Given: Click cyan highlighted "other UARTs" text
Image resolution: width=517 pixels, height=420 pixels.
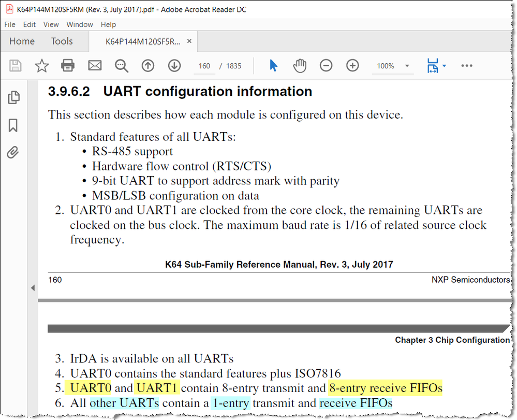Looking at the screenshot, I should (x=124, y=403).
